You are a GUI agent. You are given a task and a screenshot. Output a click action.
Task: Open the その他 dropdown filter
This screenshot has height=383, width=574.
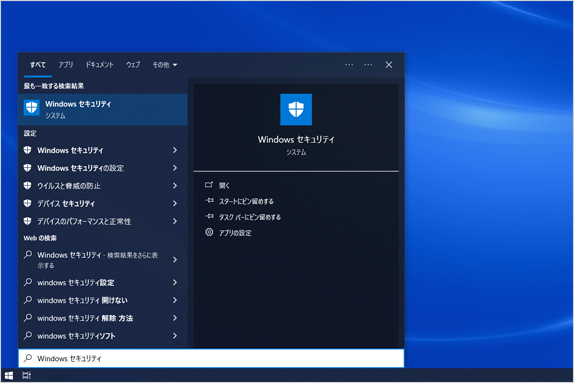(x=165, y=65)
